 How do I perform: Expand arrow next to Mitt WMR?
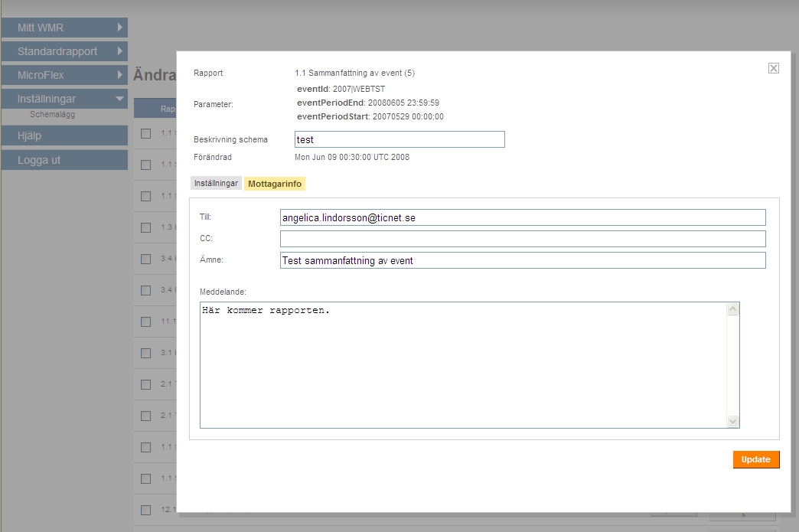(x=119, y=27)
